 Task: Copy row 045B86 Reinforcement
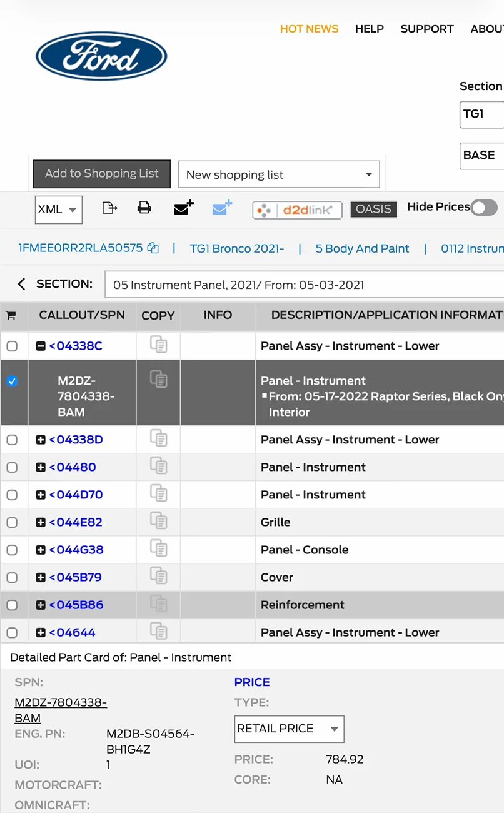point(158,603)
